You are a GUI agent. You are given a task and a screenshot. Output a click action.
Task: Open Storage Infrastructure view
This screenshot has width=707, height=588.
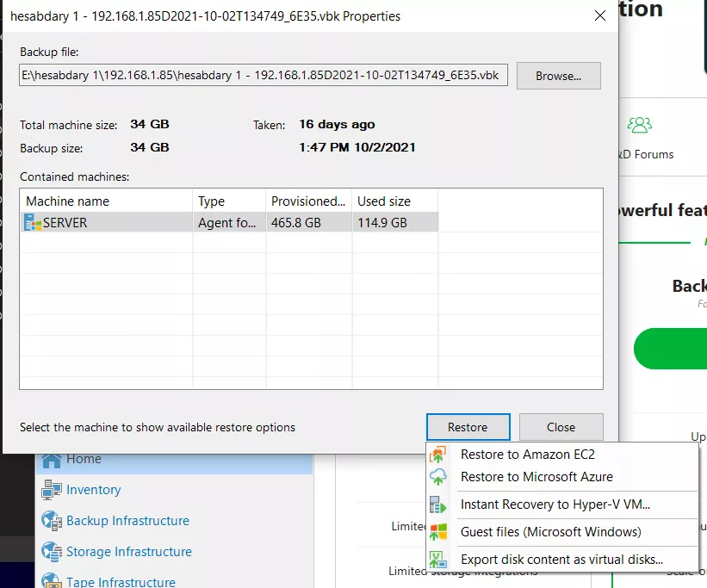[129, 552]
